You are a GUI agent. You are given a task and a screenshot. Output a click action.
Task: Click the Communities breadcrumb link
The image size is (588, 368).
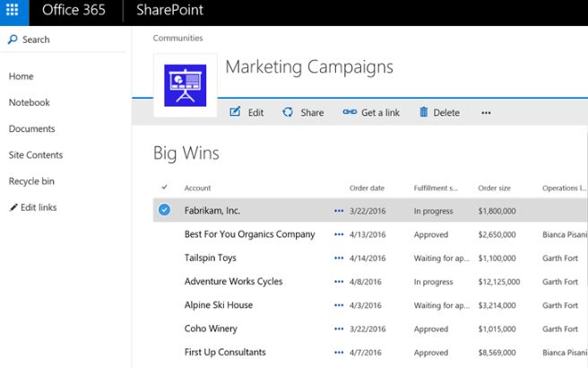click(177, 38)
